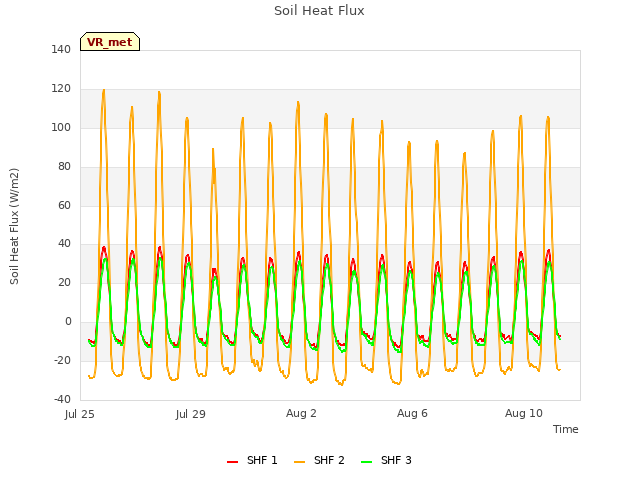The width and height of the screenshot is (640, 480).
Task: Click the red SHF 1 legend swatch
Action: coord(232,462)
